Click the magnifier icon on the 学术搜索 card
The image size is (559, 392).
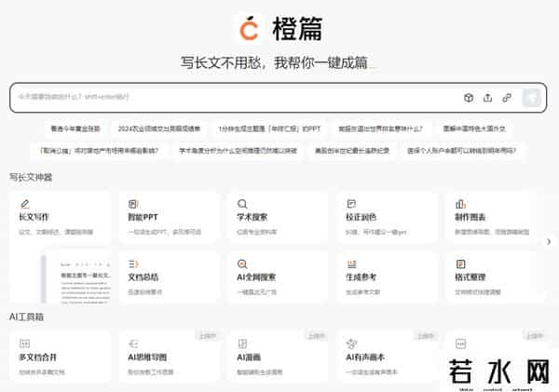(x=242, y=204)
